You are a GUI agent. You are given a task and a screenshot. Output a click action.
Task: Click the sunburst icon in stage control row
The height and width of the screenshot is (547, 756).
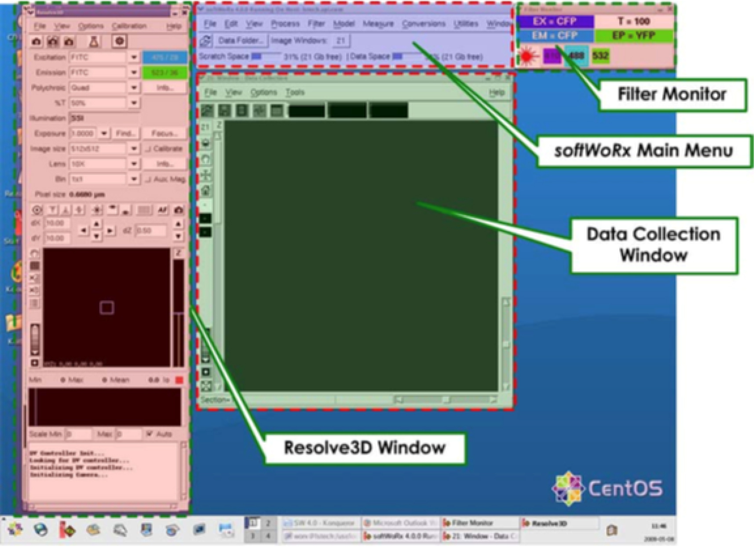97,210
